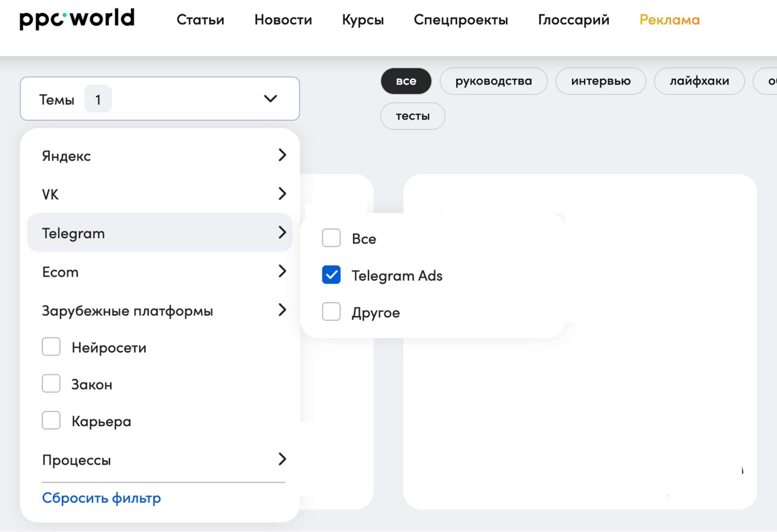This screenshot has width=777, height=532.
Task: Click the ppc.world logo
Action: pyautogui.click(x=77, y=18)
